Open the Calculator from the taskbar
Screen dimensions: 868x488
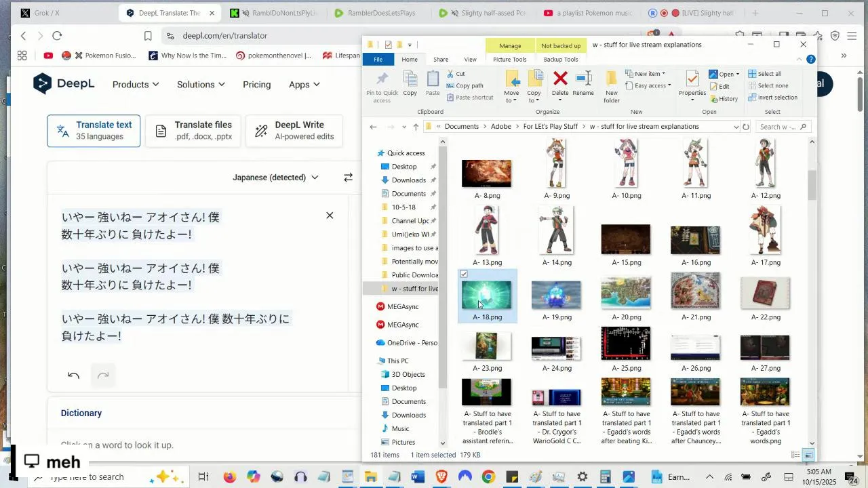click(606, 477)
